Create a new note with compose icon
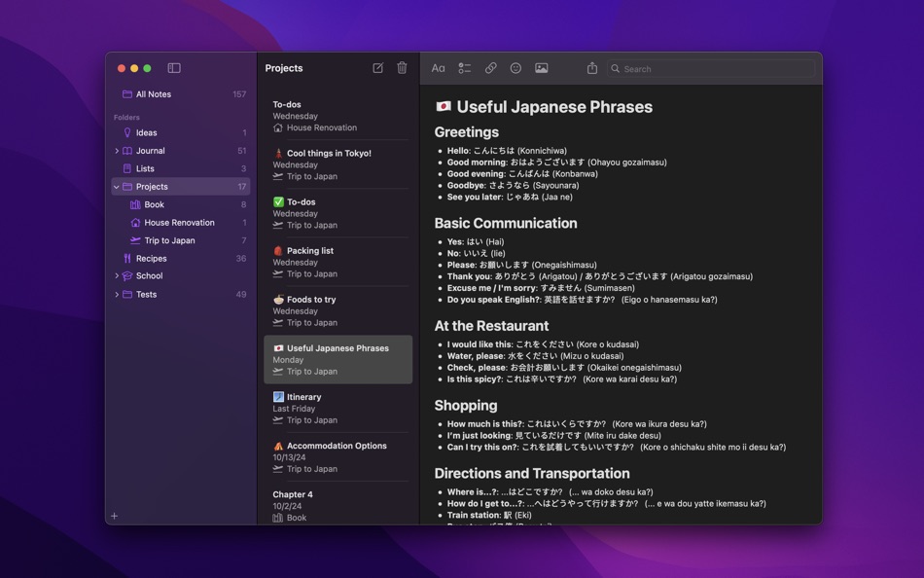 pyautogui.click(x=377, y=68)
